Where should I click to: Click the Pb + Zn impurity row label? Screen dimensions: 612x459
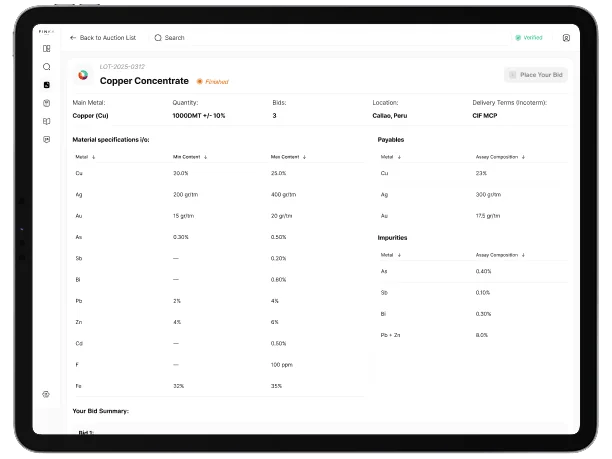pyautogui.click(x=390, y=335)
